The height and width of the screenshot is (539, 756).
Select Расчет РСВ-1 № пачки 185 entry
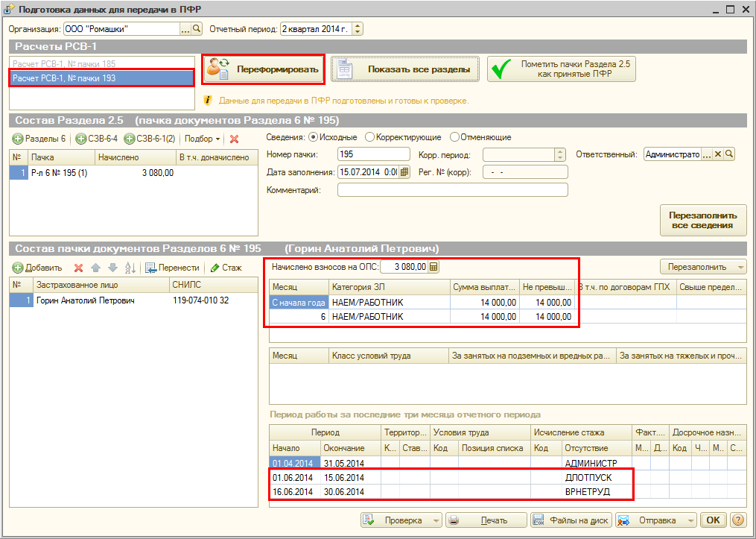(x=64, y=65)
